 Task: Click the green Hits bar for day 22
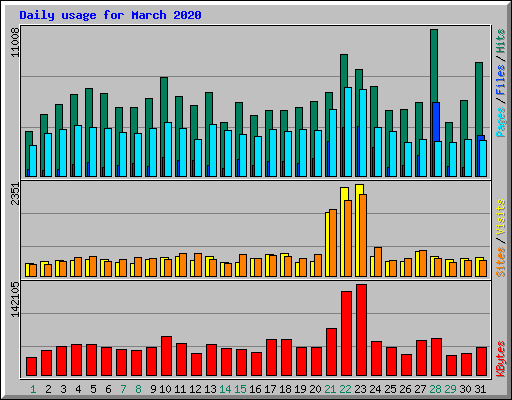coord(344,72)
